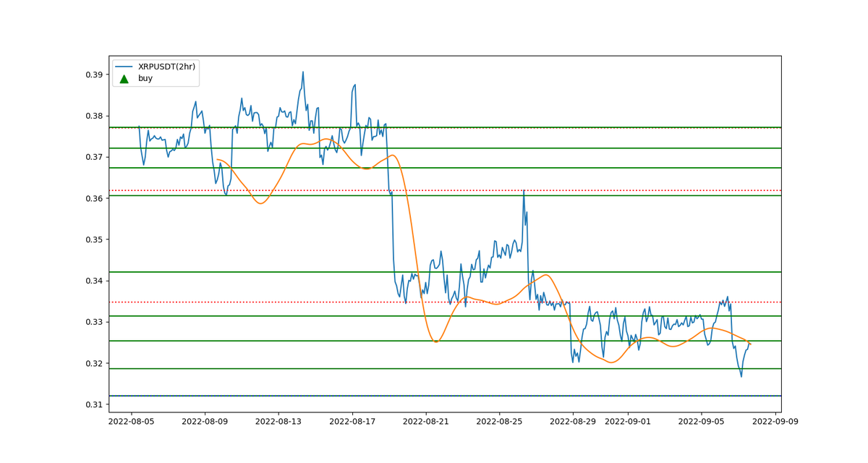Click y-axis tick label 0.37
This screenshot has width=868, height=463.
coord(94,157)
